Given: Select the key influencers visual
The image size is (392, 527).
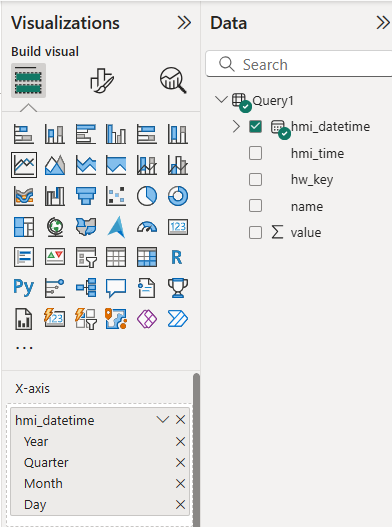Looking at the screenshot, I should click(54, 288).
